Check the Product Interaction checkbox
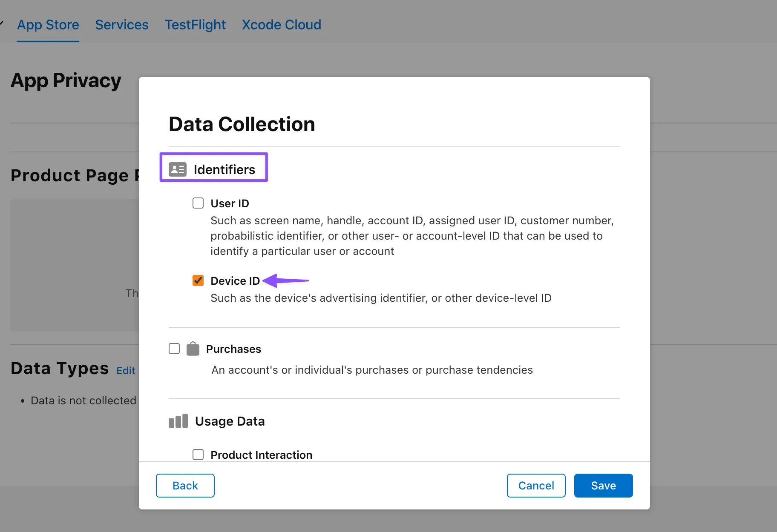 (198, 454)
